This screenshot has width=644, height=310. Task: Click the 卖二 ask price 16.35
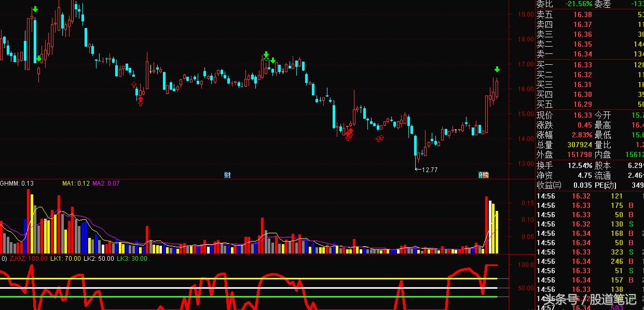[x=583, y=44]
